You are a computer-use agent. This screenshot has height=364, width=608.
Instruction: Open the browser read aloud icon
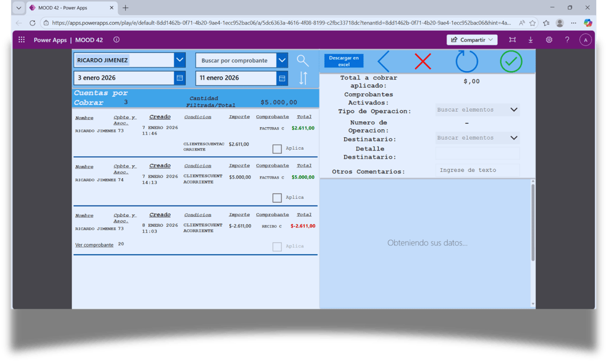tap(522, 23)
